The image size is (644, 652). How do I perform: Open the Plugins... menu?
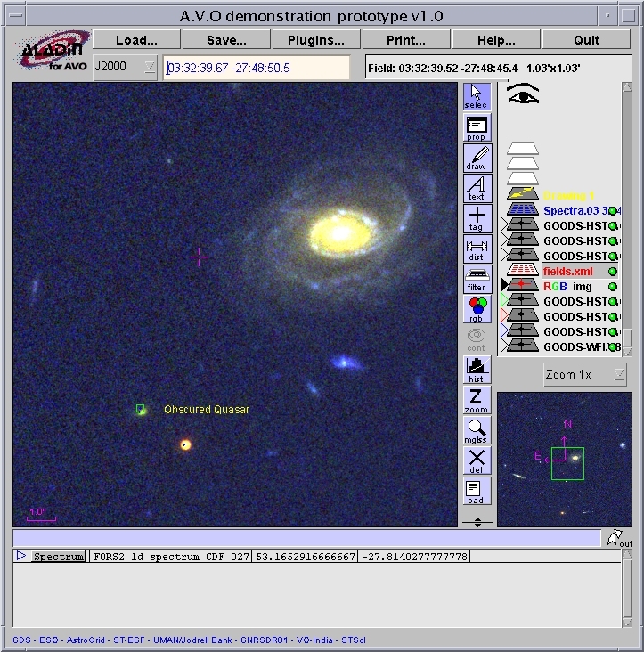[x=316, y=40]
